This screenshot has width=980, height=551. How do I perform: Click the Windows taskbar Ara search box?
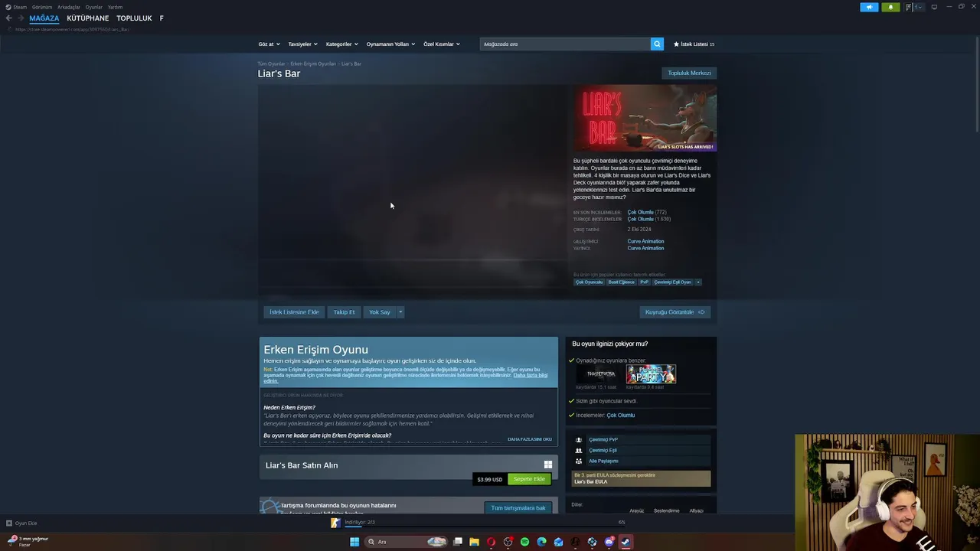pyautogui.click(x=407, y=542)
